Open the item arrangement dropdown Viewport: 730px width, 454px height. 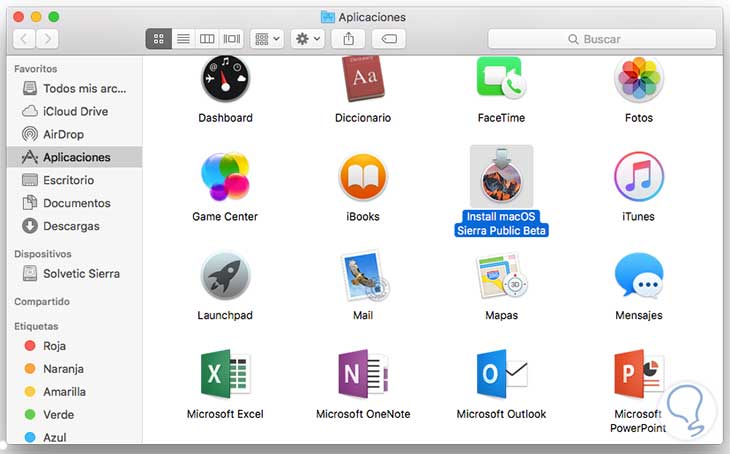coord(267,39)
